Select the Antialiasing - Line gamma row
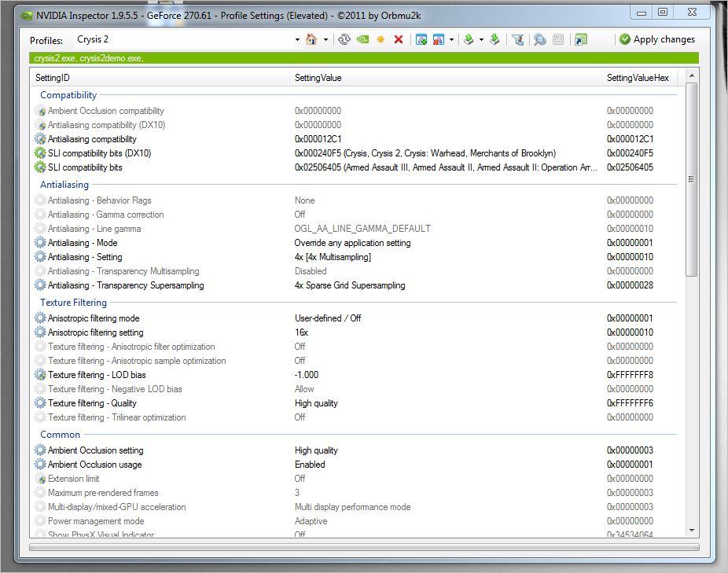728x573 pixels. (355, 229)
